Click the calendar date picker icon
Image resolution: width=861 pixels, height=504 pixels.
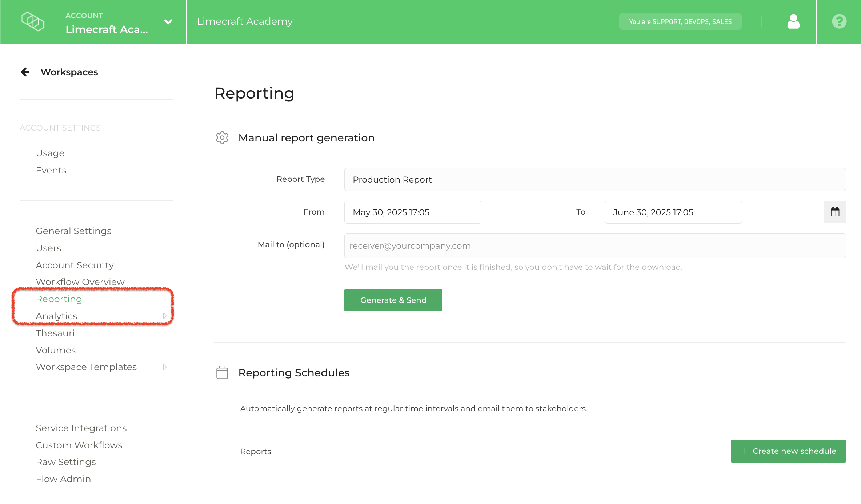click(834, 212)
